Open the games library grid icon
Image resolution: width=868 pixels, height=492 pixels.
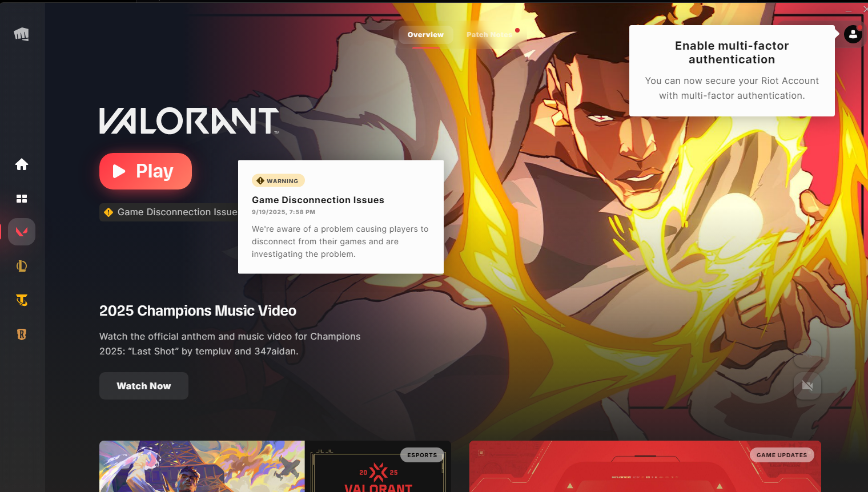pos(22,199)
